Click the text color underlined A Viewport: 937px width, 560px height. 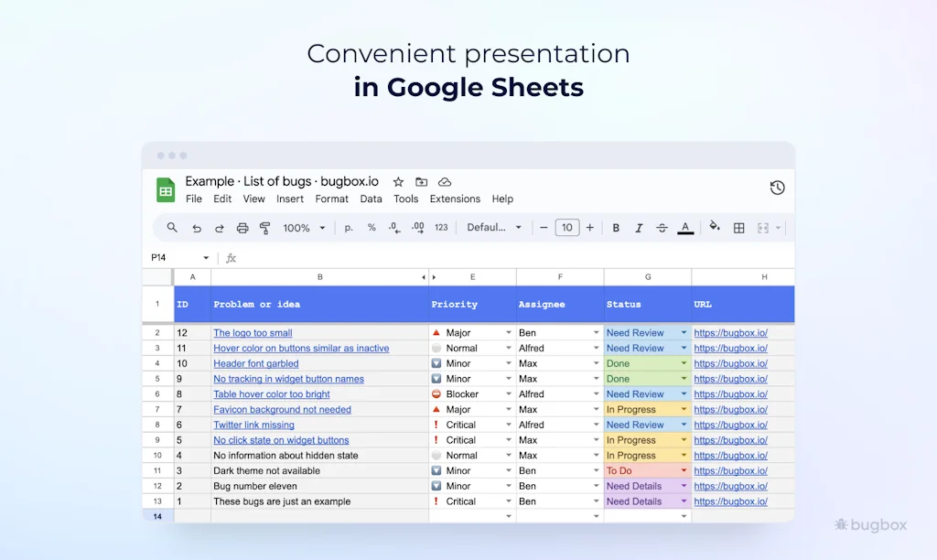coord(685,228)
